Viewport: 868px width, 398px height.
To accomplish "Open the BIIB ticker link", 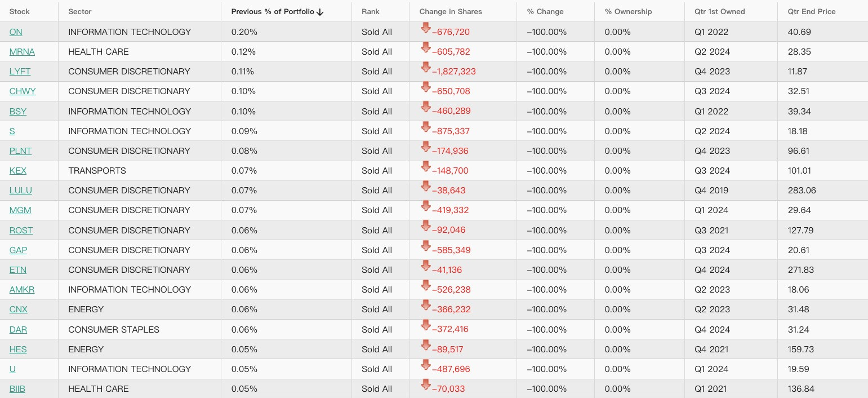I will tap(17, 388).
